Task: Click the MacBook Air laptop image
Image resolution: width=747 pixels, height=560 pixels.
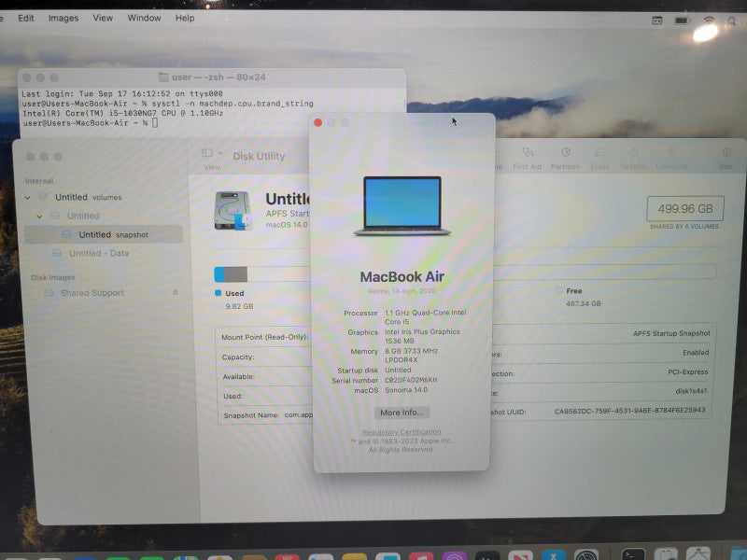Action: (x=402, y=205)
